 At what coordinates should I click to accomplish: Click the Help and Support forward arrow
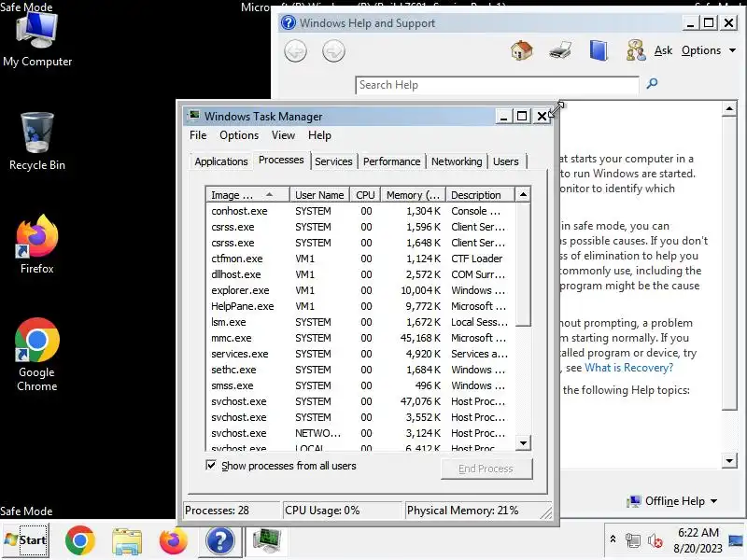click(x=333, y=51)
